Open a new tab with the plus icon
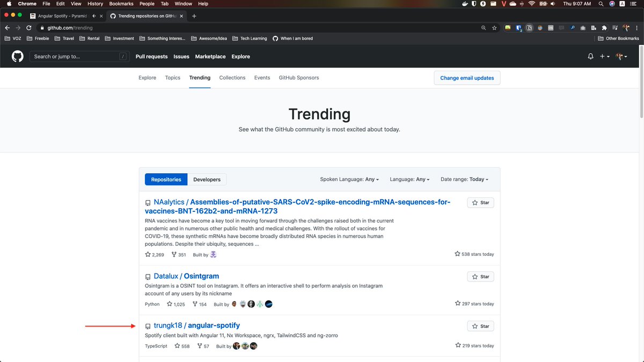Viewport: 644px width, 362px height. coord(194,16)
